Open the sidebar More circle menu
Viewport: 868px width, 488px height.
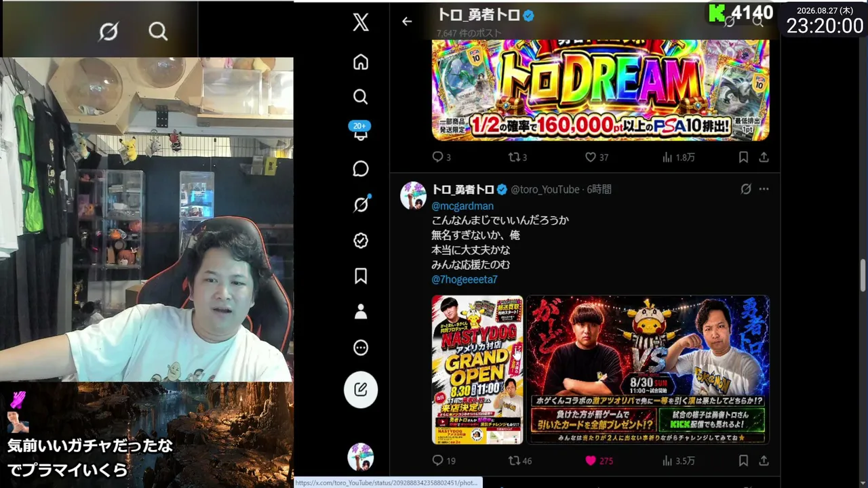point(361,348)
